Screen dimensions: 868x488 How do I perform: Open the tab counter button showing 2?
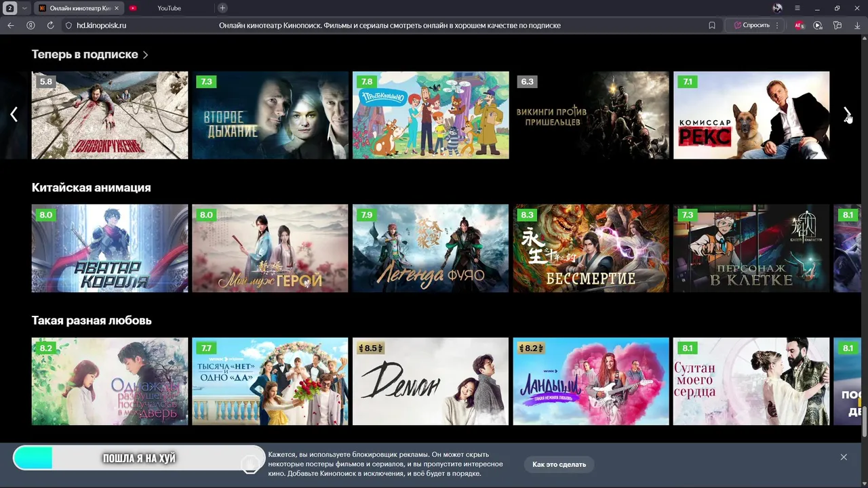(x=10, y=8)
